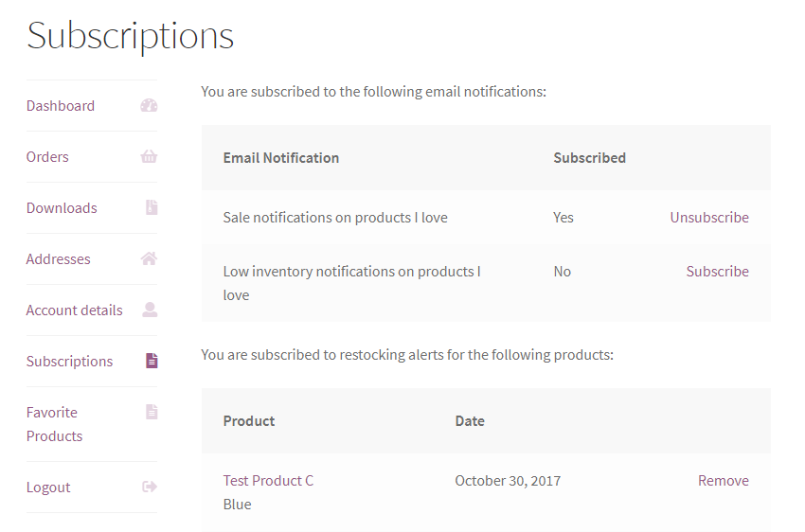Image resolution: width=805 pixels, height=532 pixels.
Task: Click the Account details user icon
Action: coord(150,310)
